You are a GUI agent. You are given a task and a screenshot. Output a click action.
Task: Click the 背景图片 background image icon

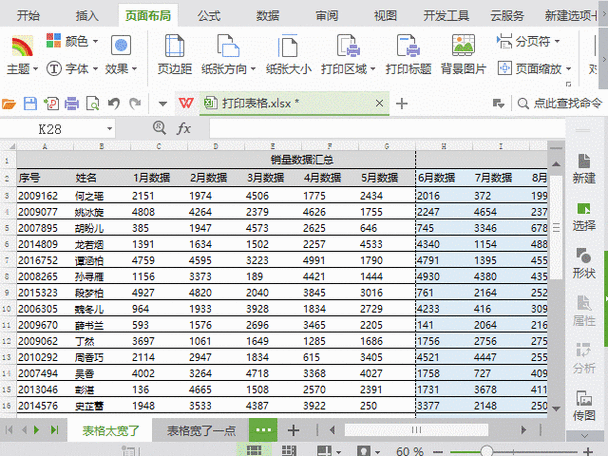pyautogui.click(x=463, y=45)
